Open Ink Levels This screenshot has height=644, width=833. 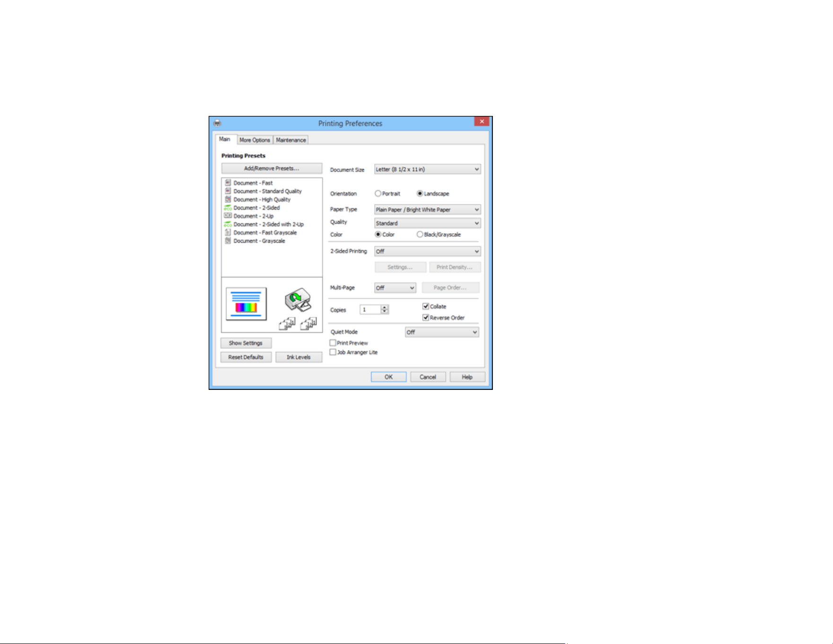point(298,357)
